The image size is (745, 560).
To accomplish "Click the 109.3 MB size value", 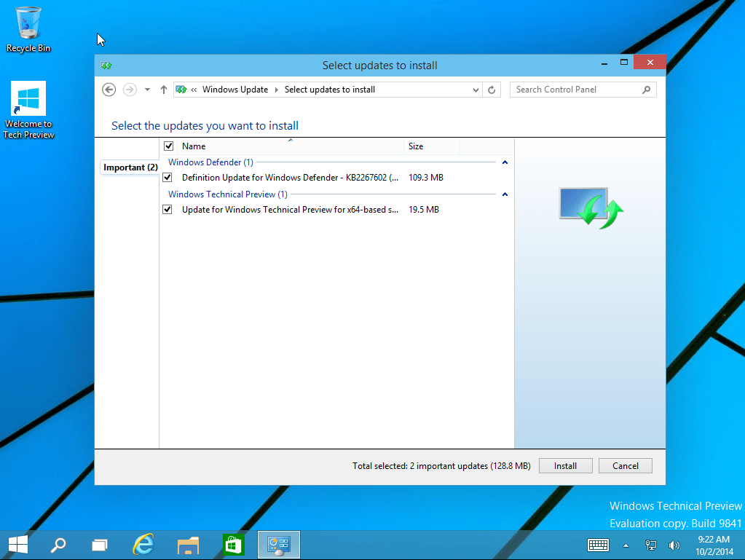I will pos(426,178).
